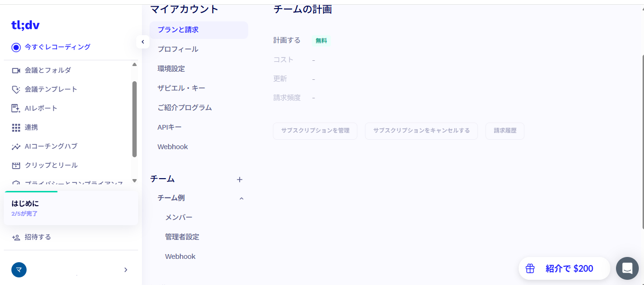Click the チーム section heading

point(162,179)
